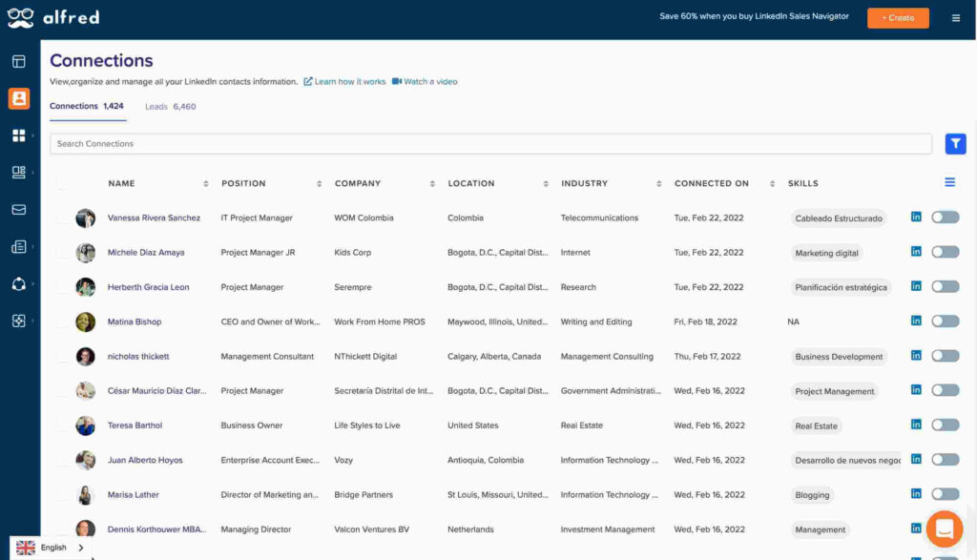977x560 pixels.
Task: Click the Business Development skill tag
Action: tap(839, 357)
